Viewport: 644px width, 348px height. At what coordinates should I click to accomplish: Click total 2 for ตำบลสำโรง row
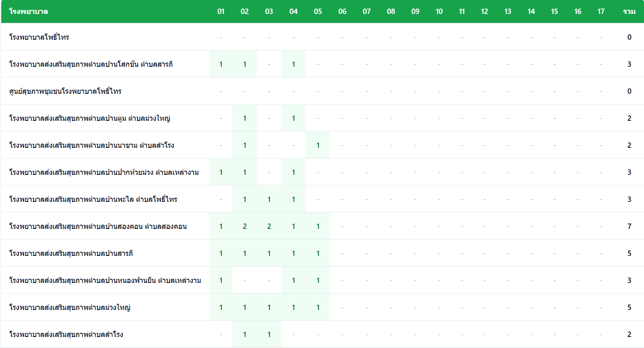coord(629,334)
